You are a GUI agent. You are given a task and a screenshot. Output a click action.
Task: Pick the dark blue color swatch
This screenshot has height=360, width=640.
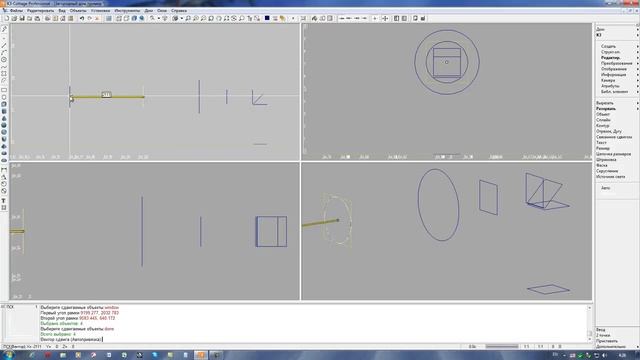point(267,18)
